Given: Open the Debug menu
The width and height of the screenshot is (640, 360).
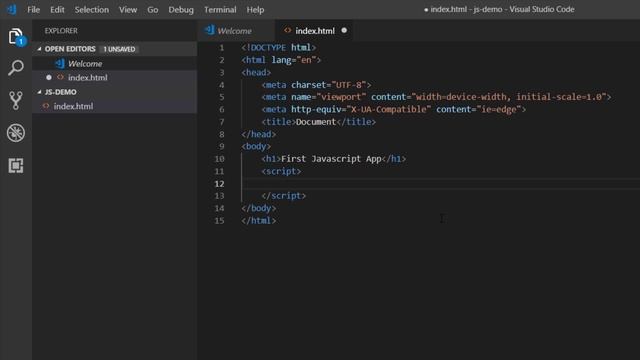Looking at the screenshot, I should click(x=181, y=9).
